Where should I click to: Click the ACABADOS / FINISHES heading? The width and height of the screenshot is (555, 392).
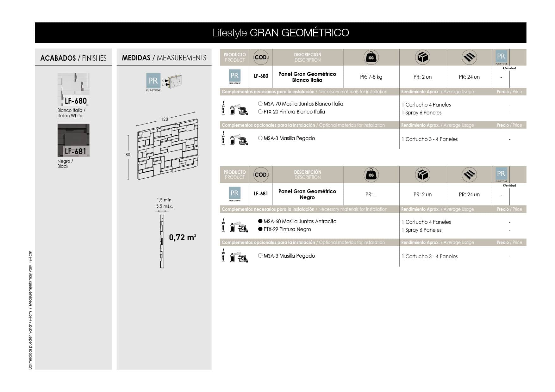pyautogui.click(x=73, y=58)
